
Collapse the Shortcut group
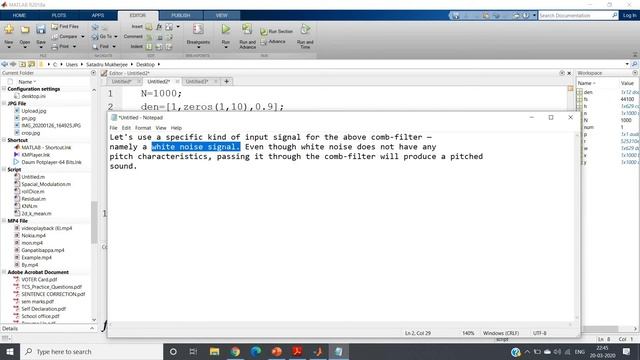pyautogui.click(x=4, y=140)
